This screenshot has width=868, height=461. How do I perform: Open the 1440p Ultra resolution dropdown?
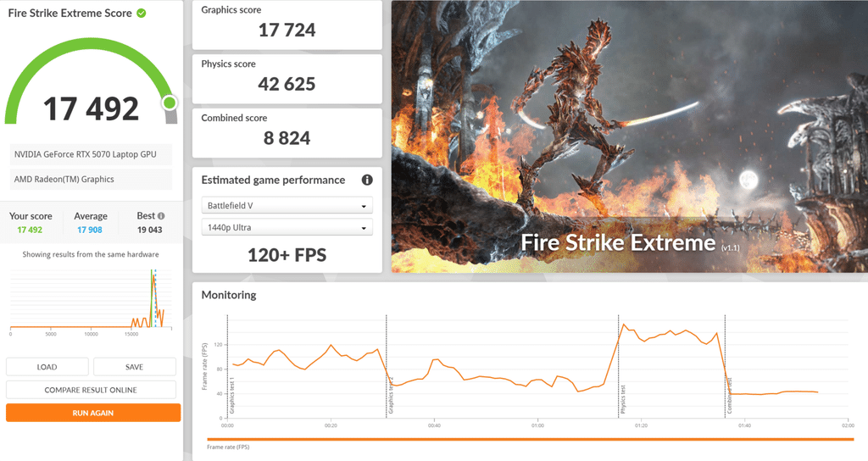click(287, 227)
